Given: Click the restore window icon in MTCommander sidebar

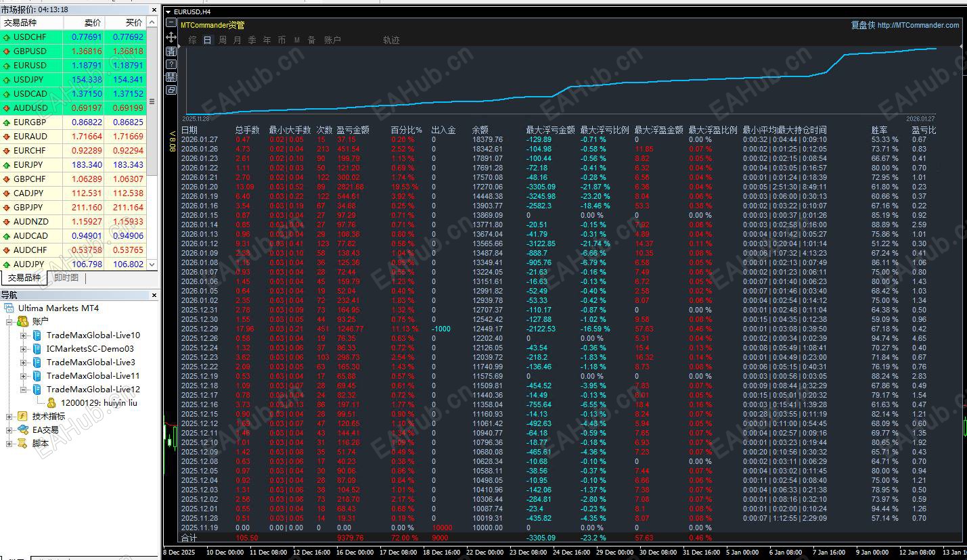Looking at the screenshot, I should pyautogui.click(x=171, y=89).
